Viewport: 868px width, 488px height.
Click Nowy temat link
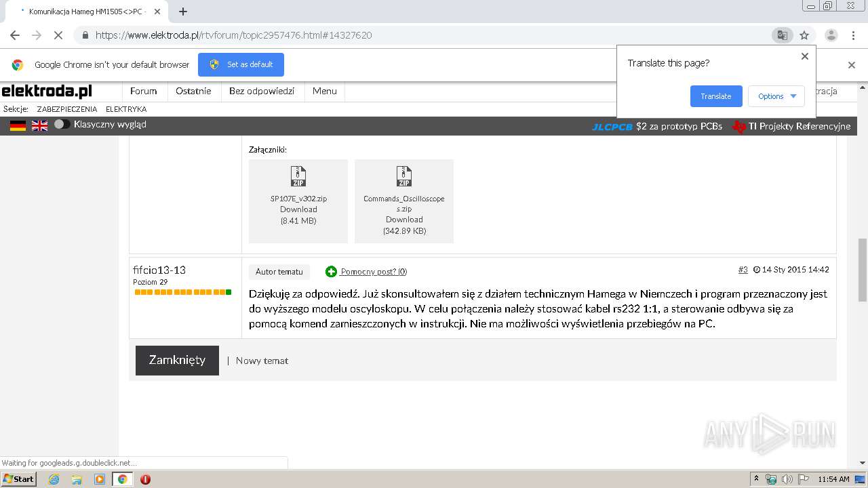[x=262, y=361]
